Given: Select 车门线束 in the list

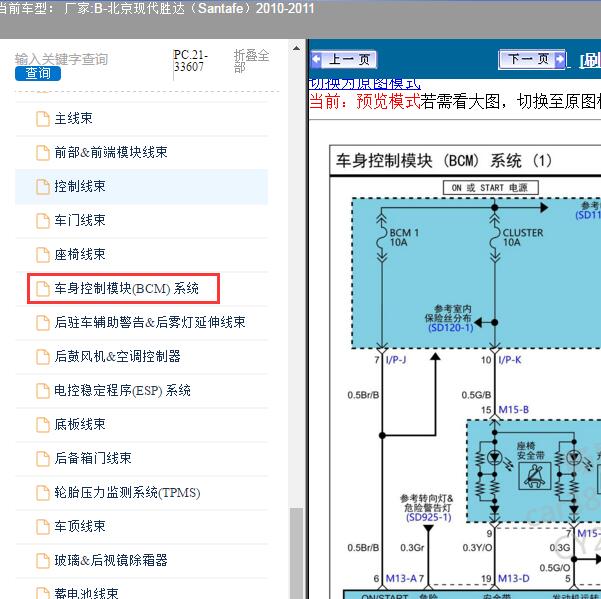Looking at the screenshot, I should 141,220.
